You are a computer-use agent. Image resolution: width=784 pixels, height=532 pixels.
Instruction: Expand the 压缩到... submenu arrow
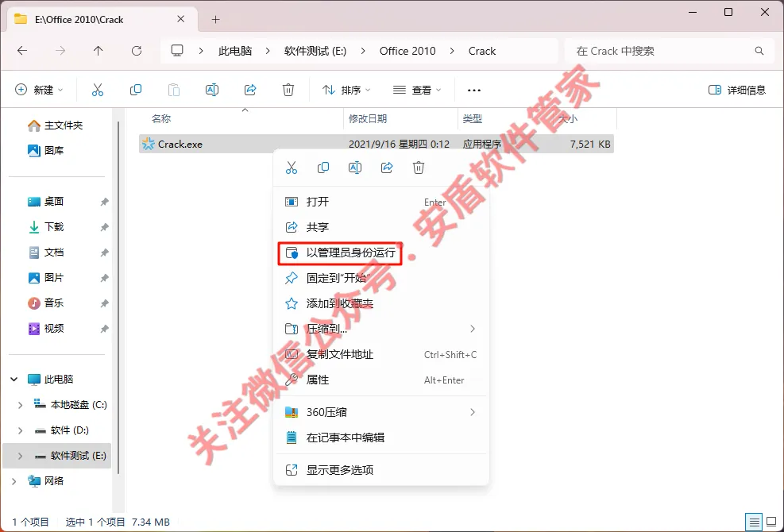click(473, 329)
